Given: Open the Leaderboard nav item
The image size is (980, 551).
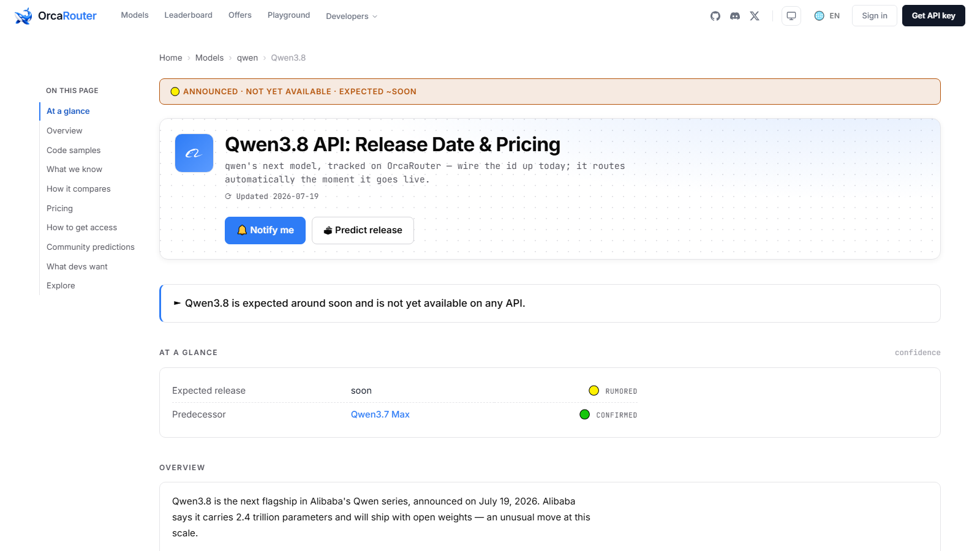Looking at the screenshot, I should tap(188, 15).
